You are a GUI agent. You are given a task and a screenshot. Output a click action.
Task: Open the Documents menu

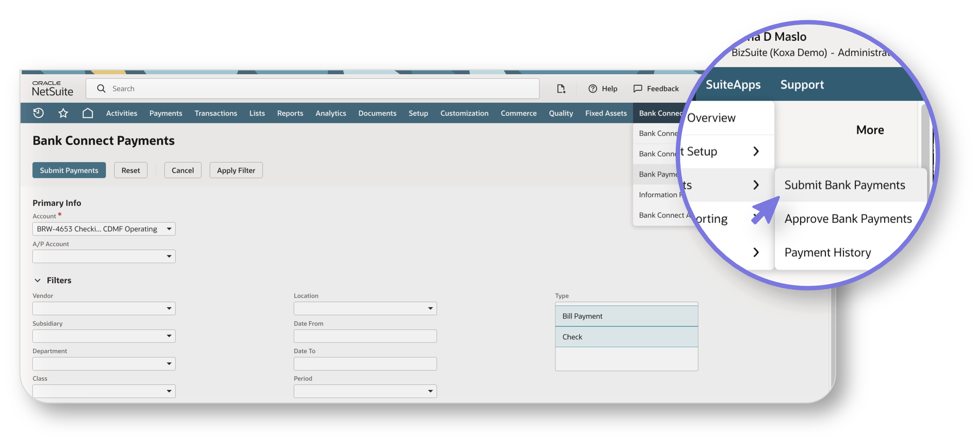click(x=378, y=113)
